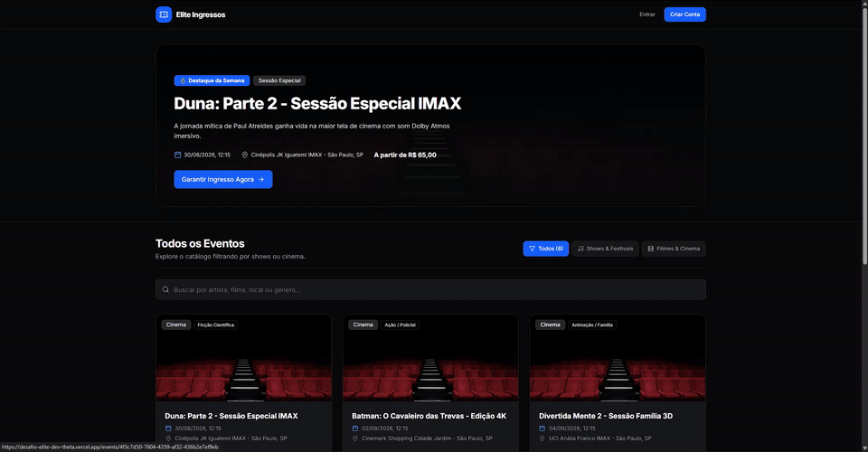Image resolution: width=868 pixels, height=452 pixels.
Task: Click the event search input field
Action: pos(430,289)
